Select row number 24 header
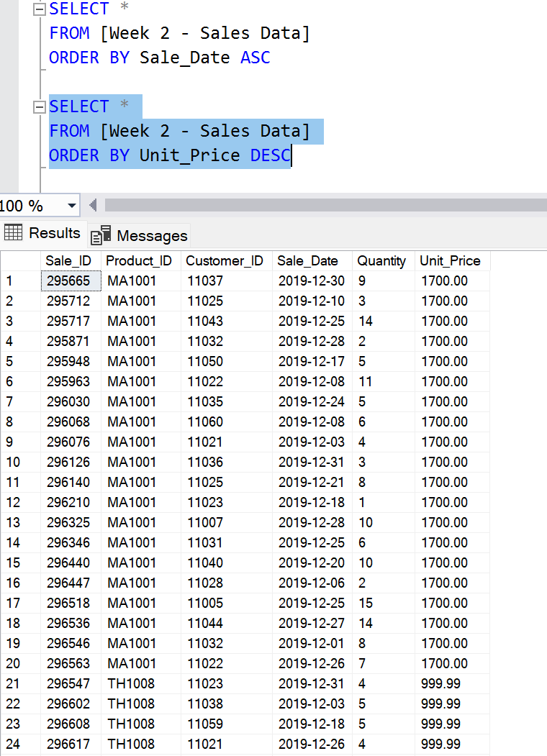The width and height of the screenshot is (547, 756). (21, 744)
